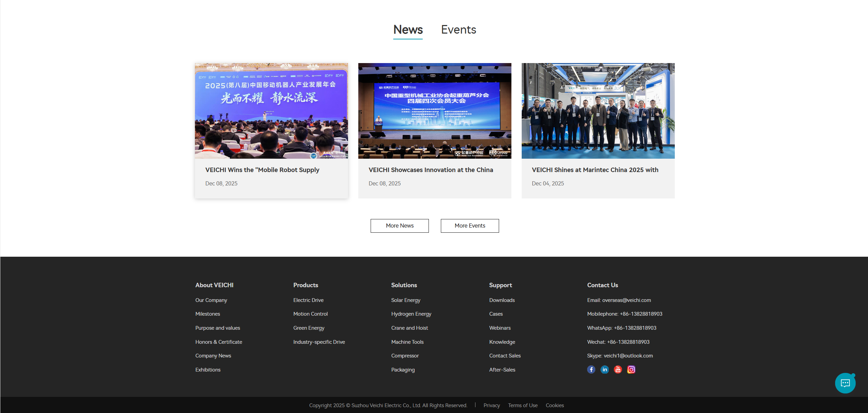Switch to the Events tab

pos(458,30)
